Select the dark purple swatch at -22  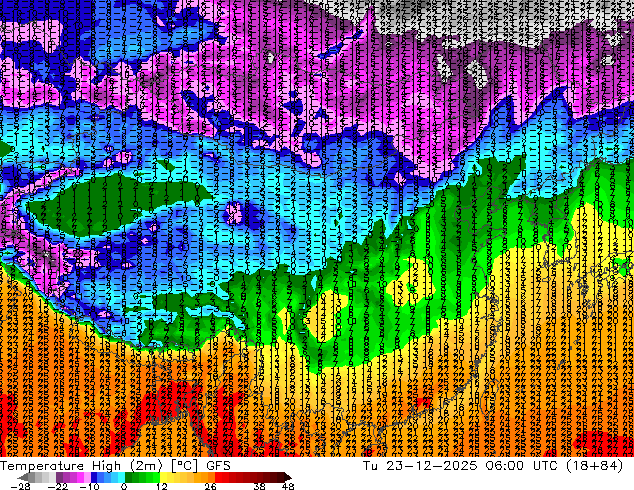coord(59,477)
